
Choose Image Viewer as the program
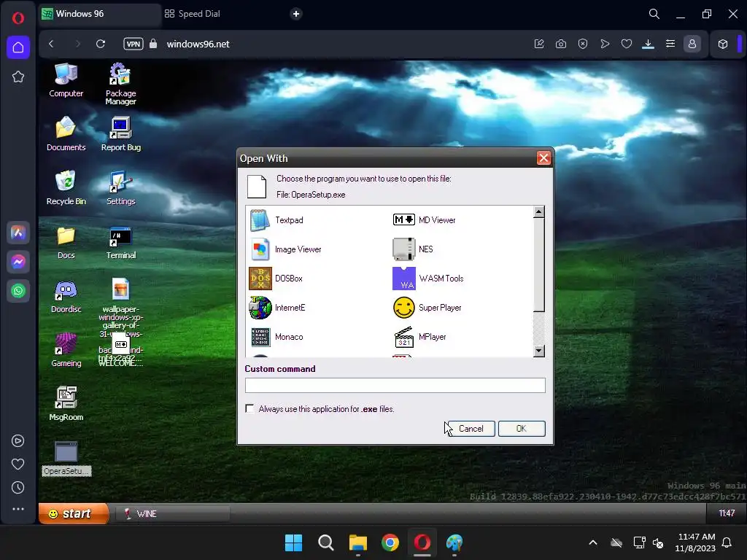[285, 249]
